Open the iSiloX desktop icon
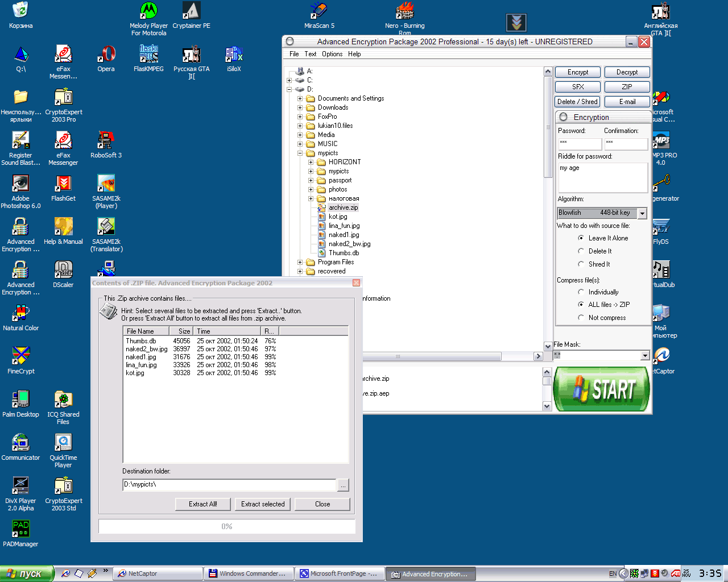728x582 pixels. (x=234, y=59)
